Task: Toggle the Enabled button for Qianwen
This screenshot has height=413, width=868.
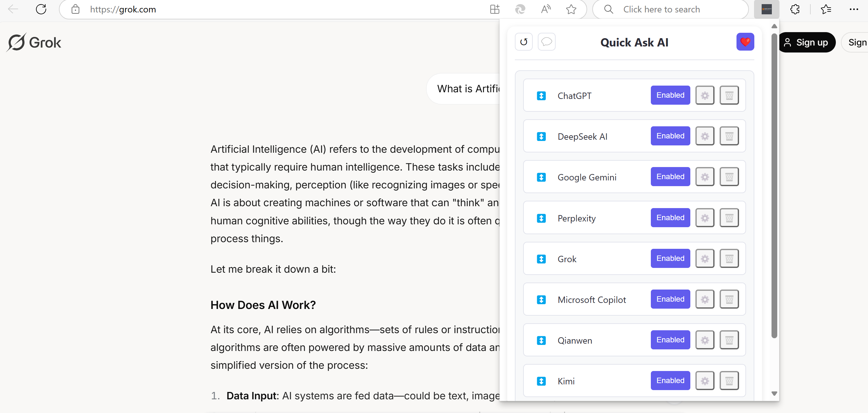Action: click(670, 340)
